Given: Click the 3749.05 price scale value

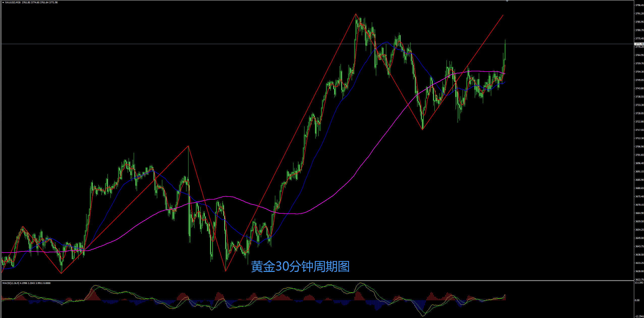Looking at the screenshot, I should coord(639,80).
